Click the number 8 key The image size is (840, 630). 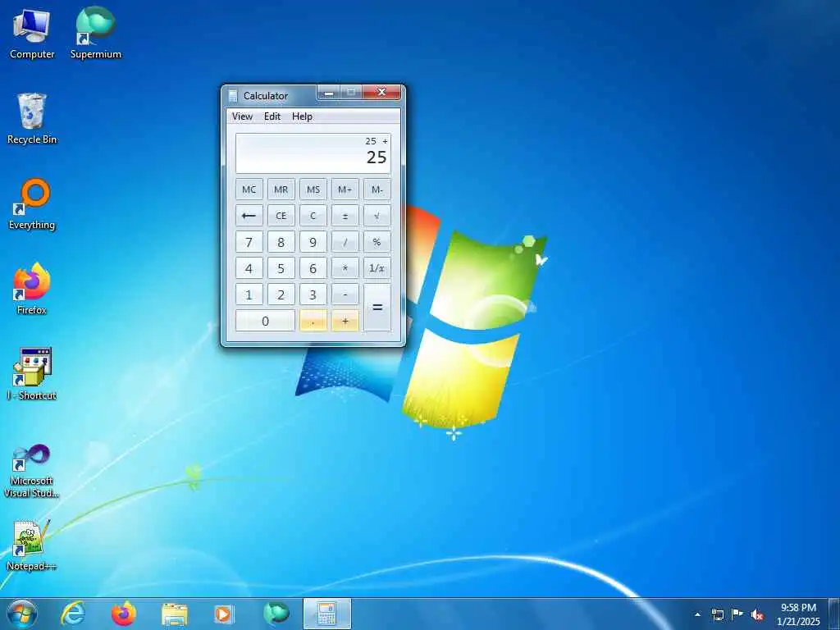coord(281,242)
